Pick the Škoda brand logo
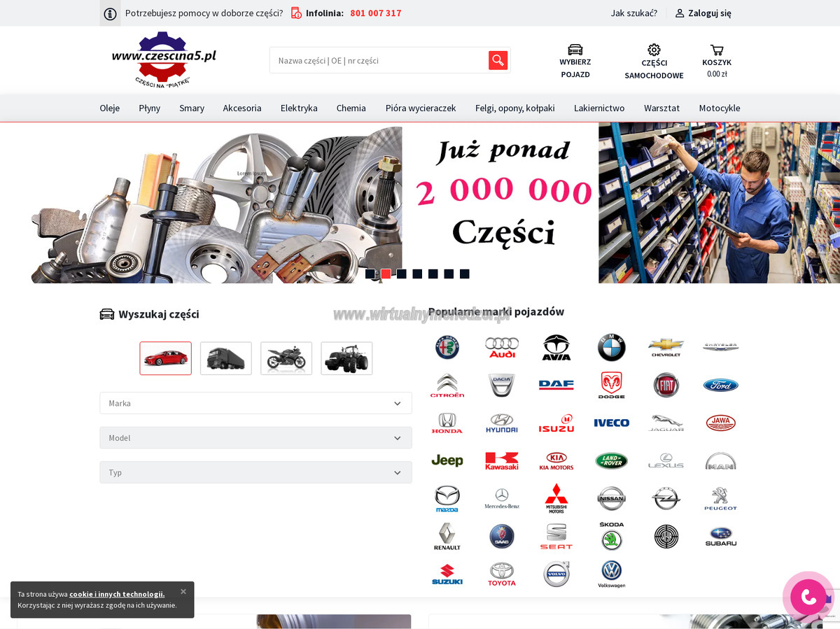 (x=611, y=536)
